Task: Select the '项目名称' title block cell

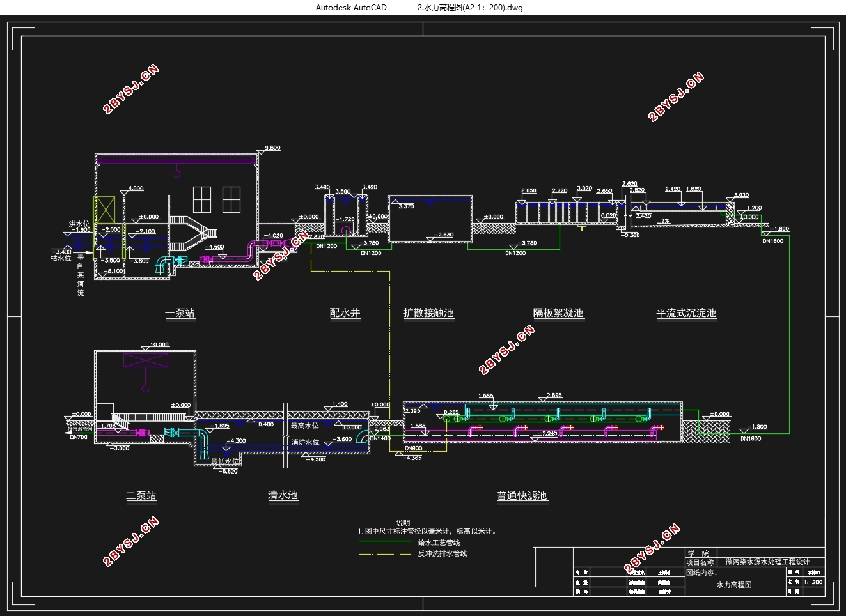Action: coord(700,562)
